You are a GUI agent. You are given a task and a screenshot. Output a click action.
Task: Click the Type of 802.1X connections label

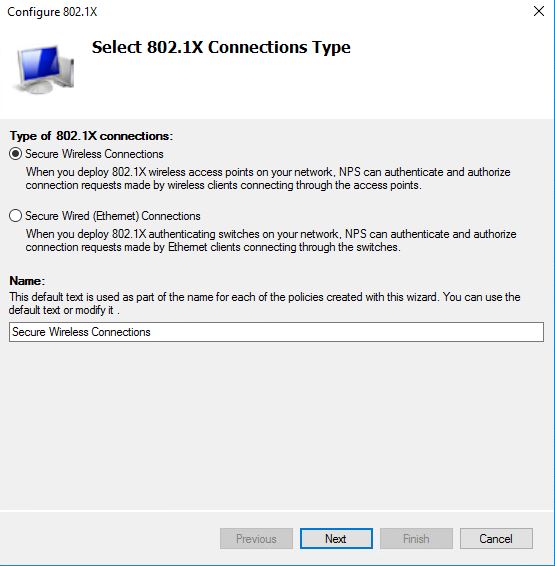[x=91, y=136]
